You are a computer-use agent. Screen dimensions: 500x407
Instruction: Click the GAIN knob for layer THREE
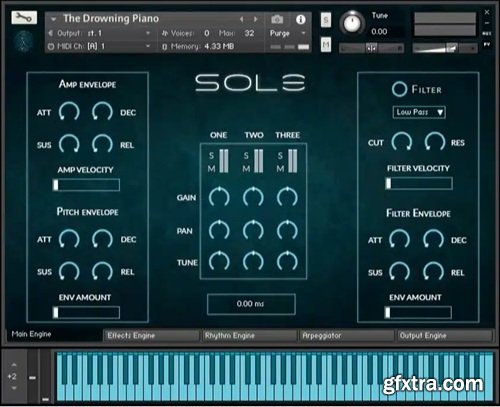coord(287,197)
